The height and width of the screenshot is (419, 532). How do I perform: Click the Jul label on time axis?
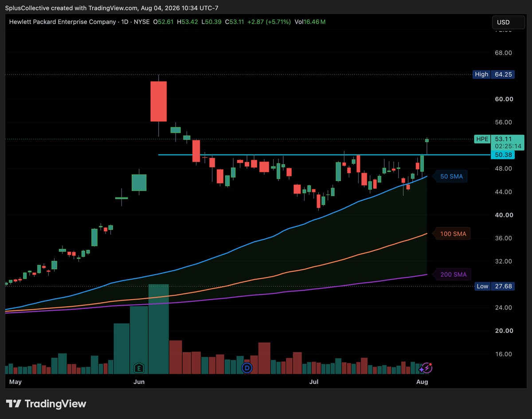coord(314,382)
